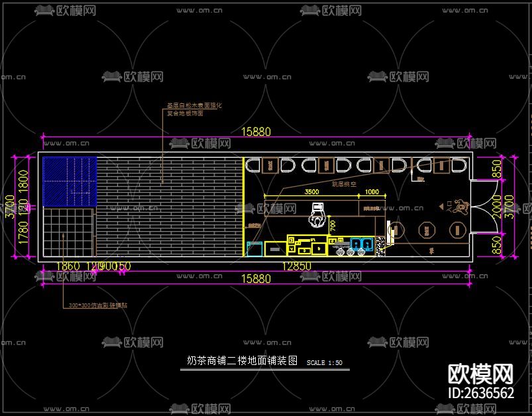The height and width of the screenshot is (416, 532).
Task: Click the 3500 counter dimension
Action: point(311,191)
